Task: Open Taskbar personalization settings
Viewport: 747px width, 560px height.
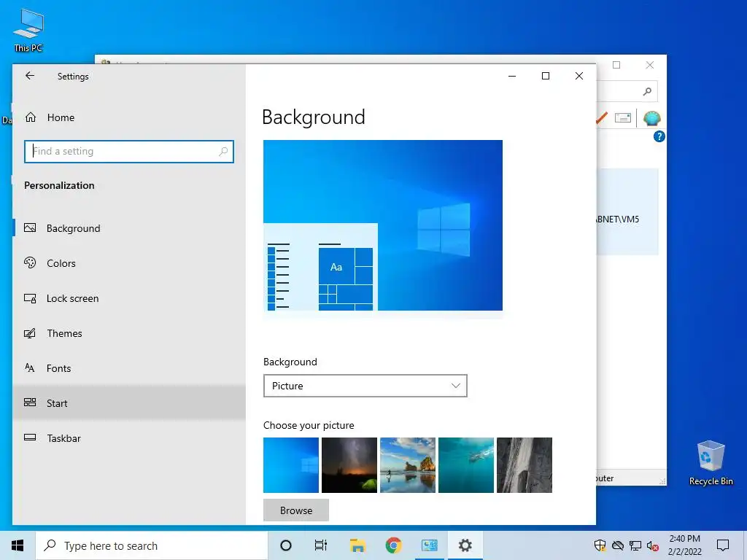Action: coord(129,438)
